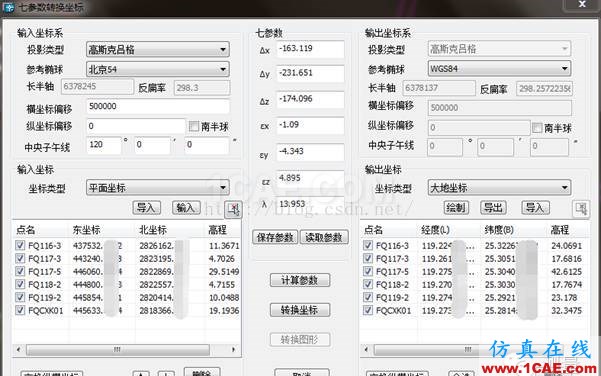This screenshot has height=376, width=601.
Task: Click 经度(L) column header
Action: pyautogui.click(x=435, y=230)
